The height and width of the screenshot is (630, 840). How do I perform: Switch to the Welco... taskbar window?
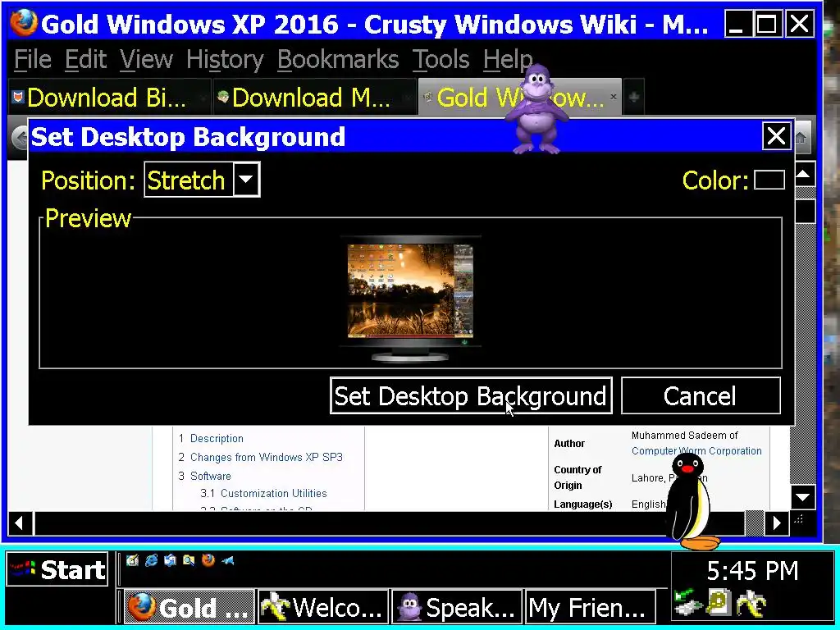[323, 608]
